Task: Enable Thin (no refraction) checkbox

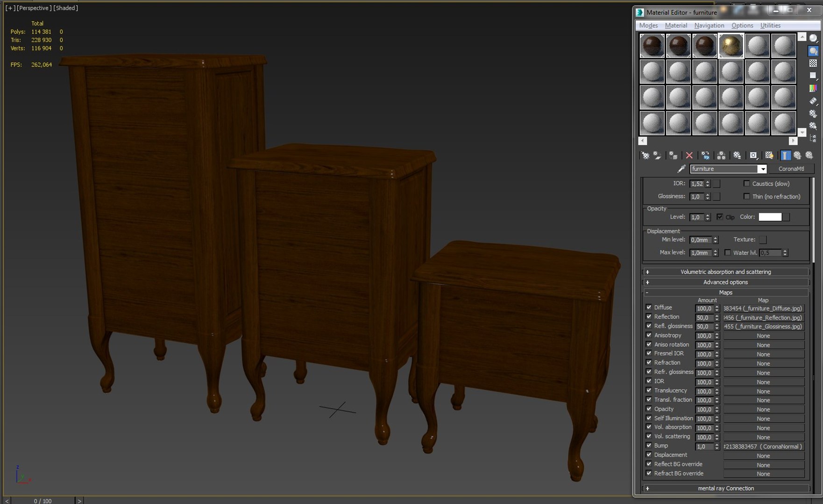Action: point(746,196)
